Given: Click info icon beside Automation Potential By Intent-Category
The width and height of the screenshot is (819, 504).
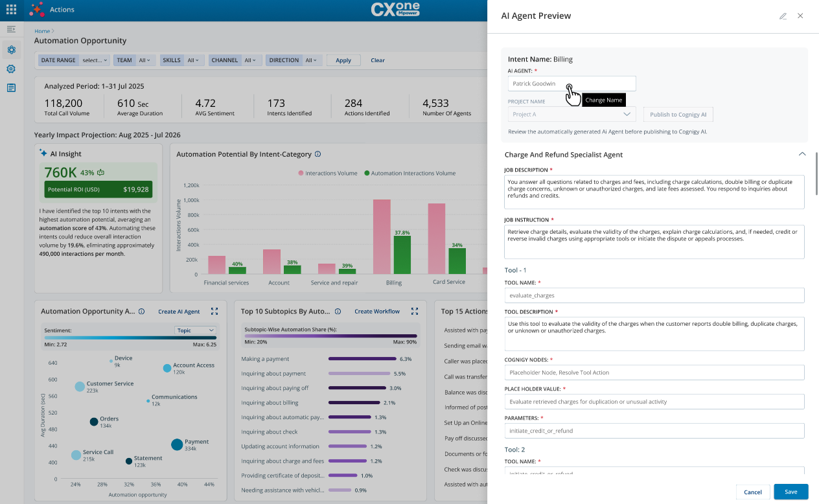Looking at the screenshot, I should pos(317,154).
